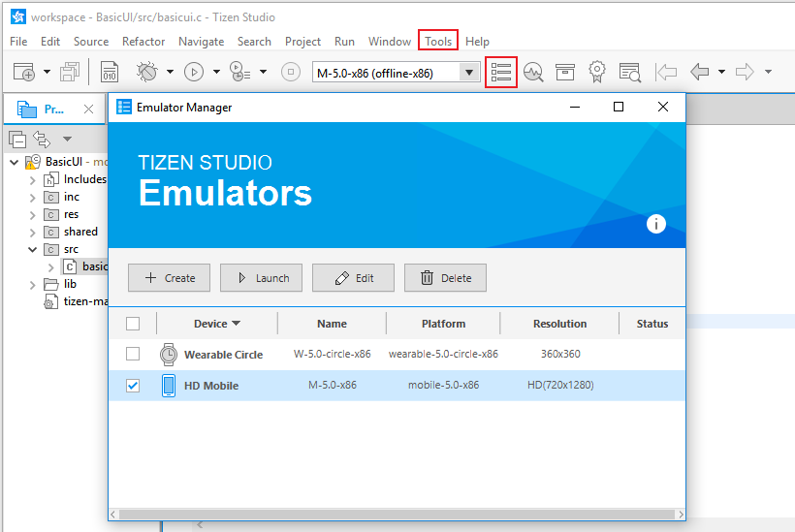
Task: Open the Tools menu
Action: [x=438, y=41]
